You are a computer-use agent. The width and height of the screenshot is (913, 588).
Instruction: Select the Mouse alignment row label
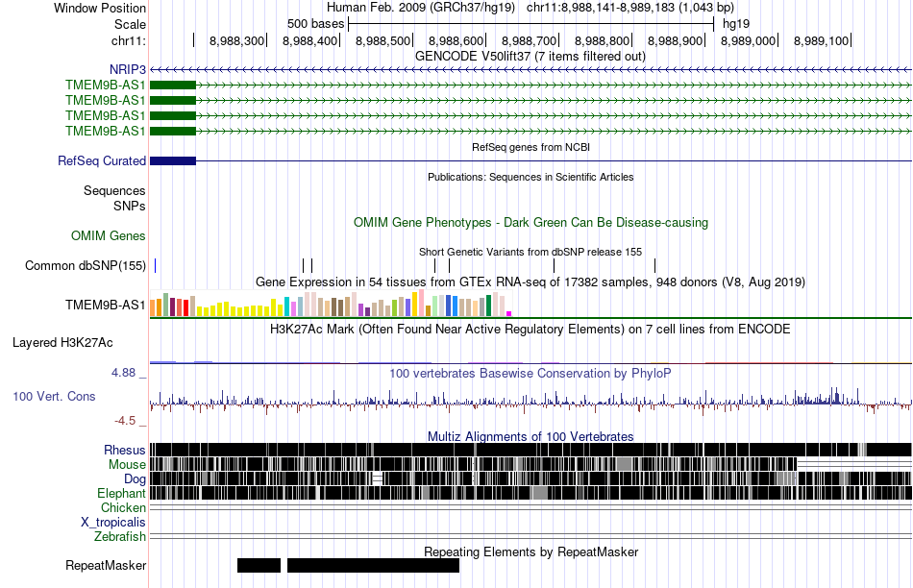127,465
